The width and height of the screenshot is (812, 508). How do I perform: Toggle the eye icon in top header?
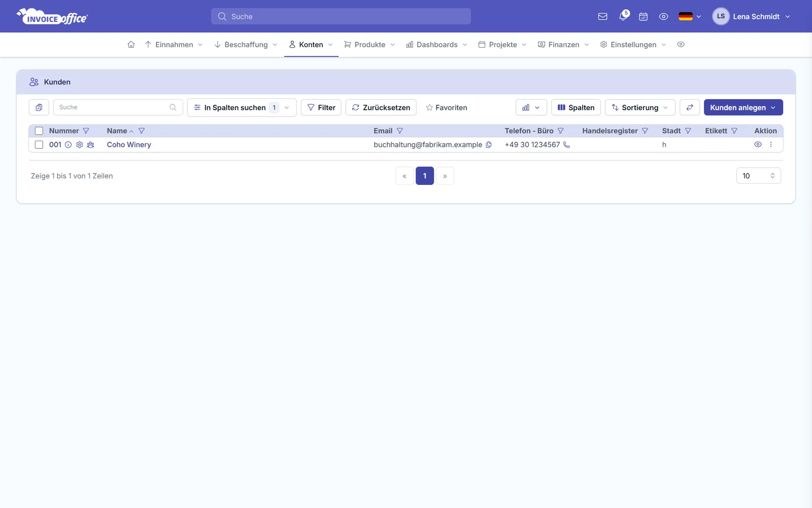tap(663, 16)
